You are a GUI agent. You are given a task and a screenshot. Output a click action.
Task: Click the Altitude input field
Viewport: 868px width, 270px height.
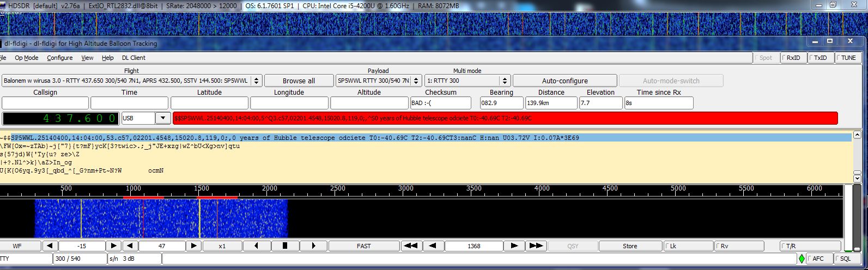[x=369, y=102]
